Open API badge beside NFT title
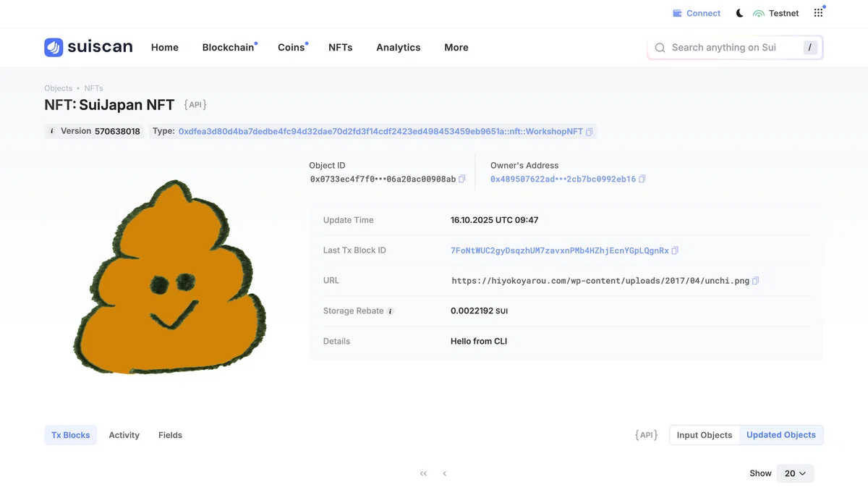 pos(195,105)
